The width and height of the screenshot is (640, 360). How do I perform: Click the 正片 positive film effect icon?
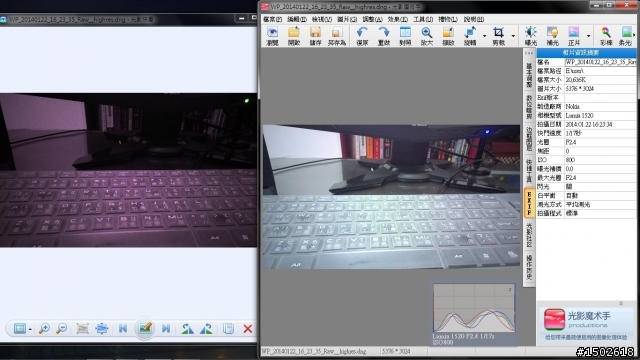tap(574, 36)
